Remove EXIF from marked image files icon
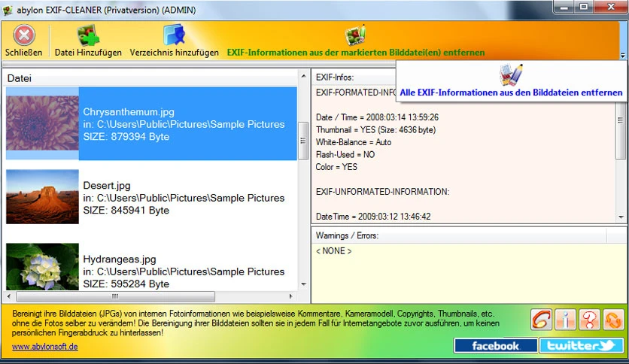 click(355, 35)
